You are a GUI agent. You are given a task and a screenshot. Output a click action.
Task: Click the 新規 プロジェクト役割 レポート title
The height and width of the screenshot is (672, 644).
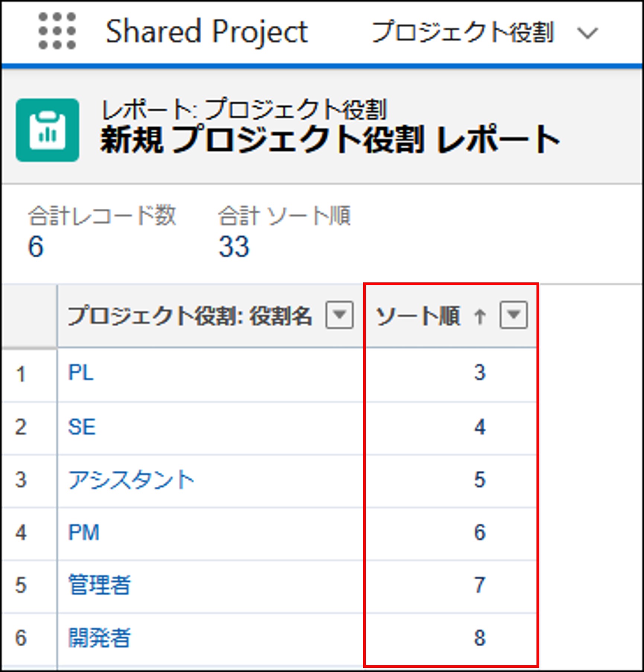[x=330, y=140]
